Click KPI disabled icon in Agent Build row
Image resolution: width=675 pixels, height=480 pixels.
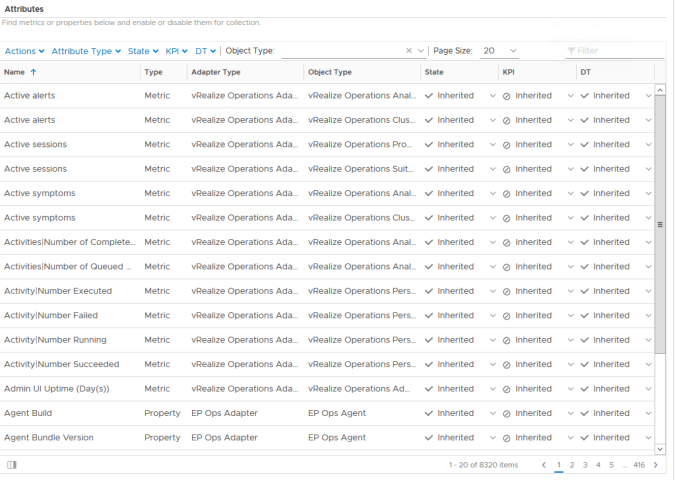(x=507, y=414)
